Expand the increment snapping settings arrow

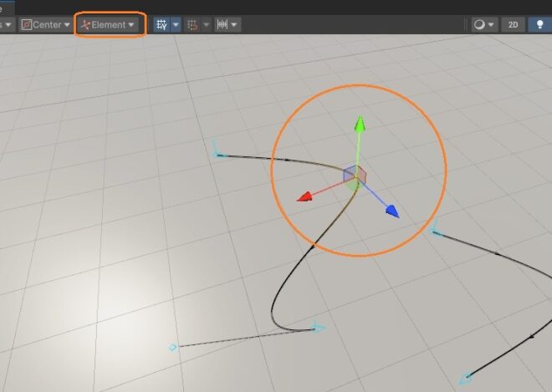[234, 24]
